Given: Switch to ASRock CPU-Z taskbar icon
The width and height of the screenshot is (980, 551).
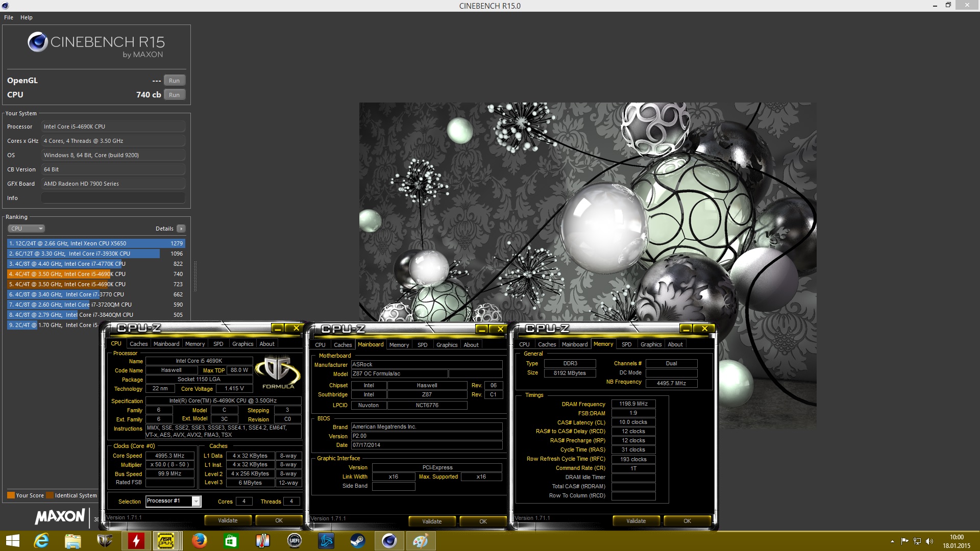Looking at the screenshot, I should click(166, 541).
